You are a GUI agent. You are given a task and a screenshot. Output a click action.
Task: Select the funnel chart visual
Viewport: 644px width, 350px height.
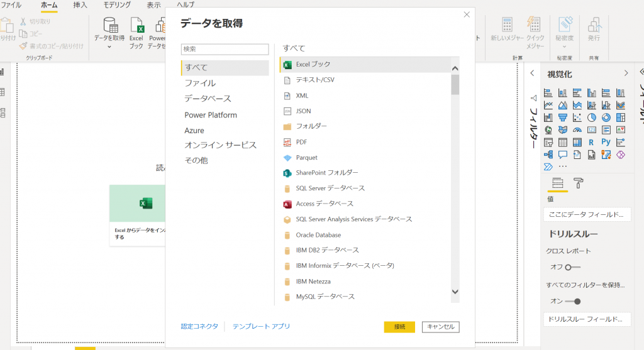click(563, 118)
